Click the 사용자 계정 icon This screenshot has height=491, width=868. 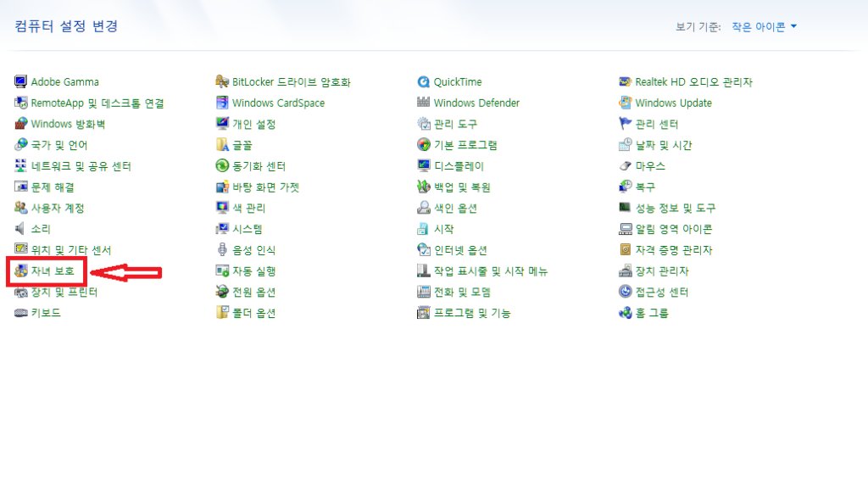[20, 208]
